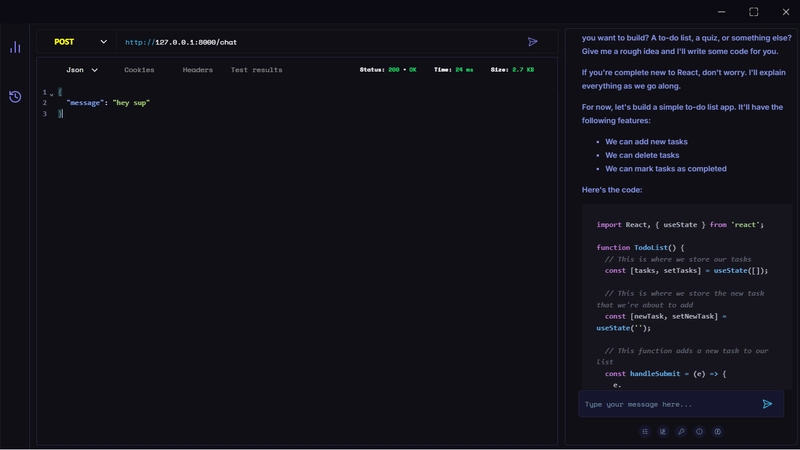Open the request history icon
The image size is (800, 450).
[15, 96]
